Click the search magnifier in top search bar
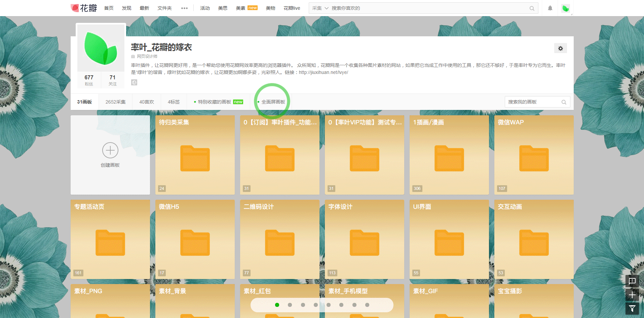Screen dimensions: 644x318 (532, 8)
